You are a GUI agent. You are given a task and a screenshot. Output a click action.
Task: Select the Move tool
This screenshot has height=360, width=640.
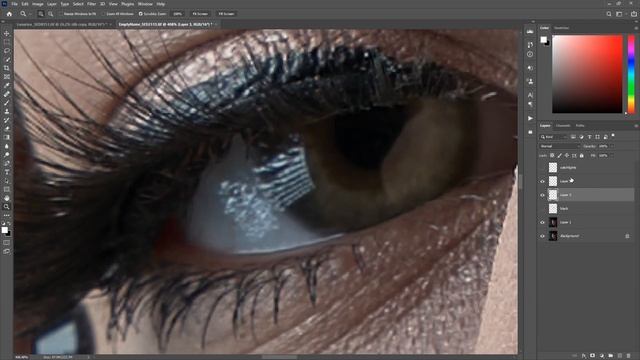coord(7,33)
